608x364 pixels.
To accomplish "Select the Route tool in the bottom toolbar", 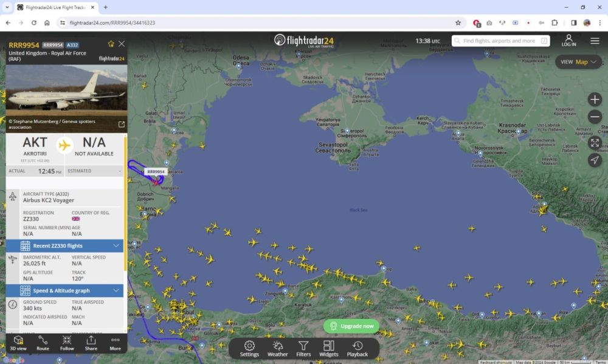I will (43, 344).
